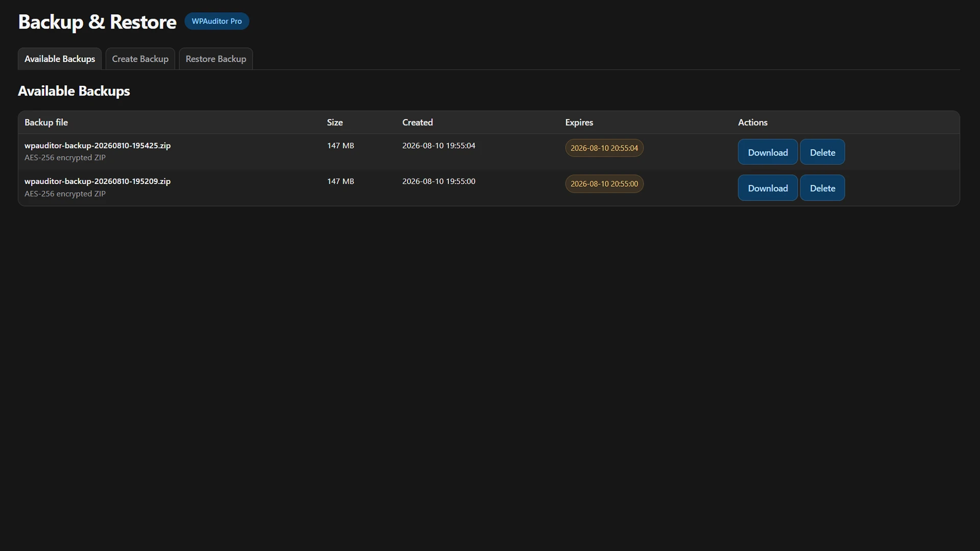
Task: Delete the 195425 backup zip
Action: [x=822, y=152]
